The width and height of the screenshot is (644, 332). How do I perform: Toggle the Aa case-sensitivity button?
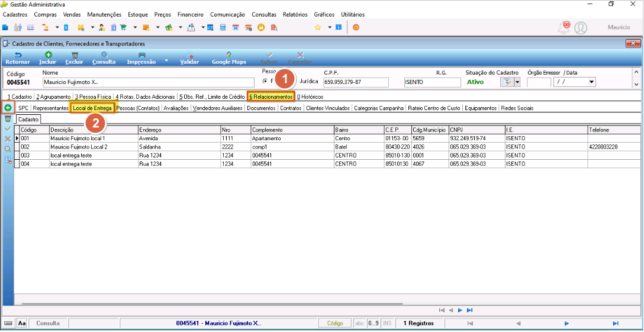[x=22, y=323]
